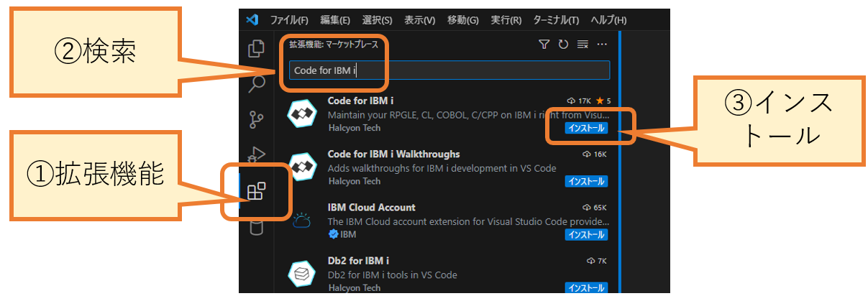Screen dimensions: 868x296
Task: Open the ファイル(F) menu
Action: coord(289,20)
